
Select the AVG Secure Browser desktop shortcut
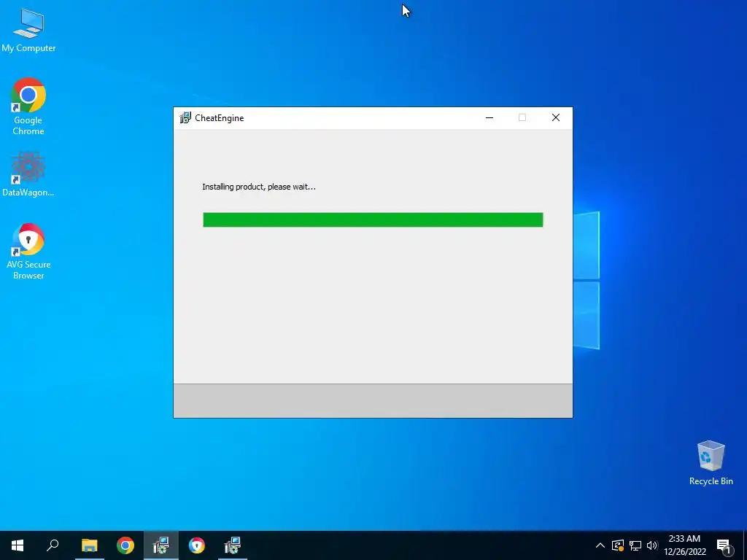28,251
